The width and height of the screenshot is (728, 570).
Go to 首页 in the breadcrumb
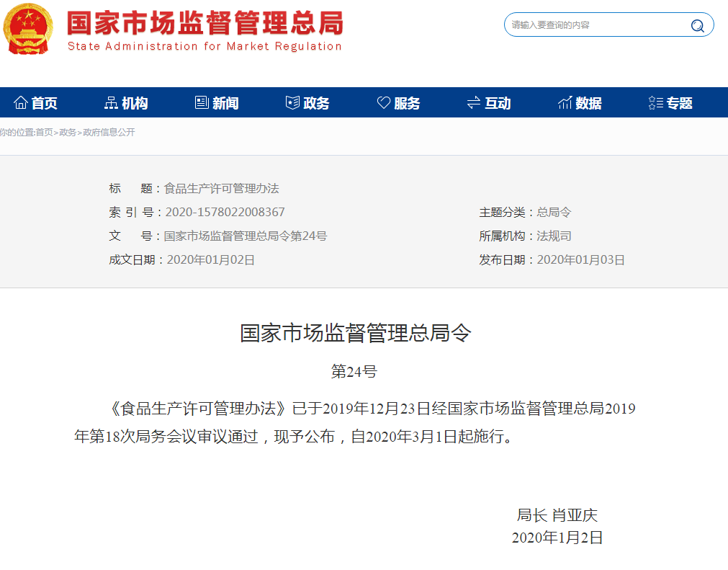[44, 133]
